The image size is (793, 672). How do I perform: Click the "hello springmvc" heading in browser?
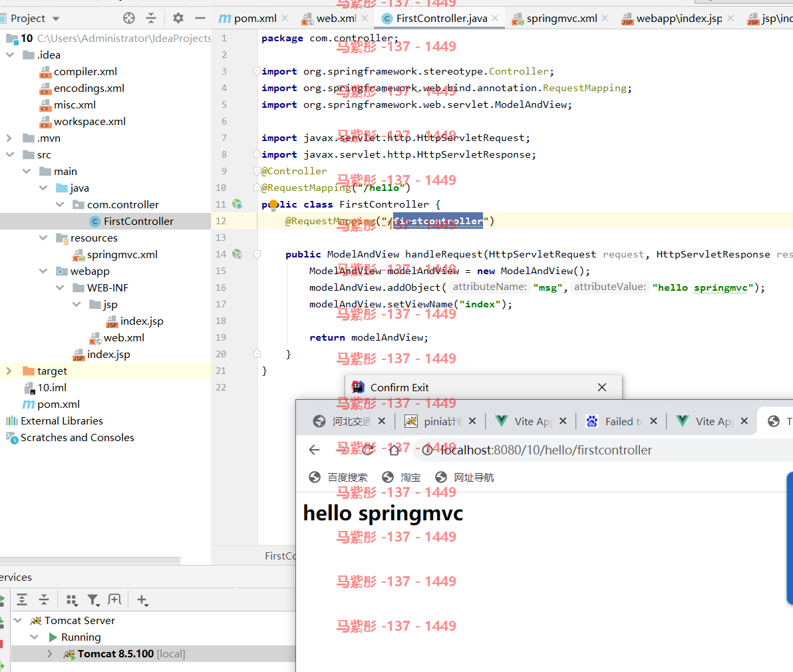pos(383,513)
